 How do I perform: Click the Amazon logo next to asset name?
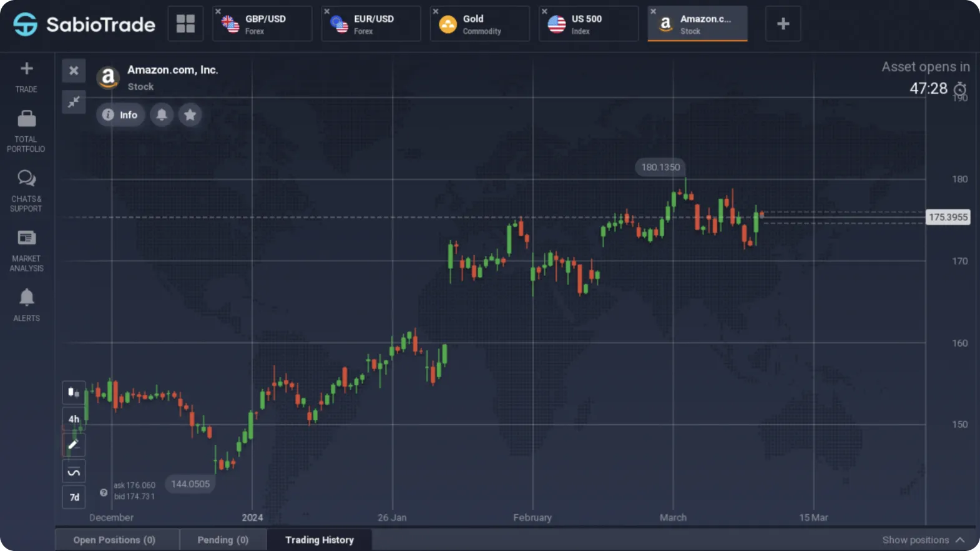click(x=108, y=77)
